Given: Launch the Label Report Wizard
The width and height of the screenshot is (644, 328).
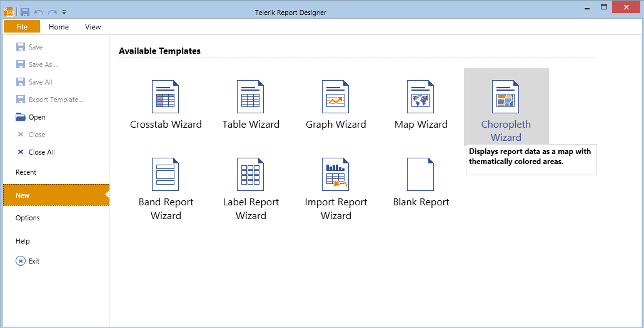Looking at the screenshot, I should [251, 190].
